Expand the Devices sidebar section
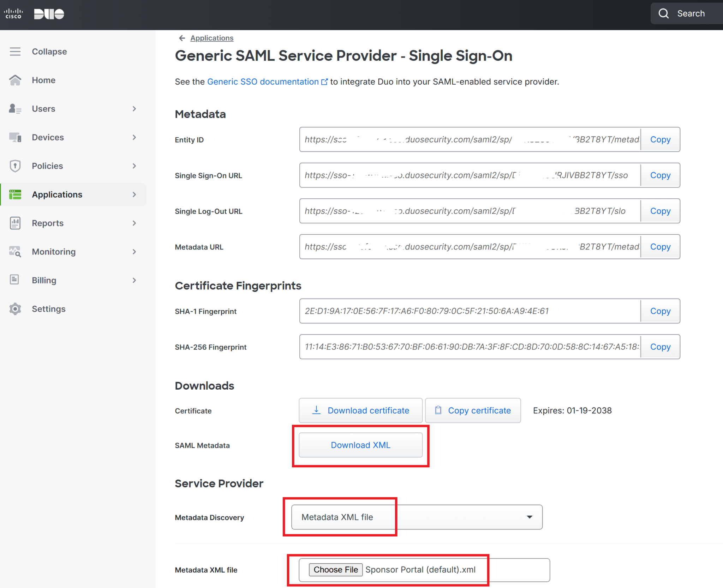Screen dimensions: 723x588 134,137
